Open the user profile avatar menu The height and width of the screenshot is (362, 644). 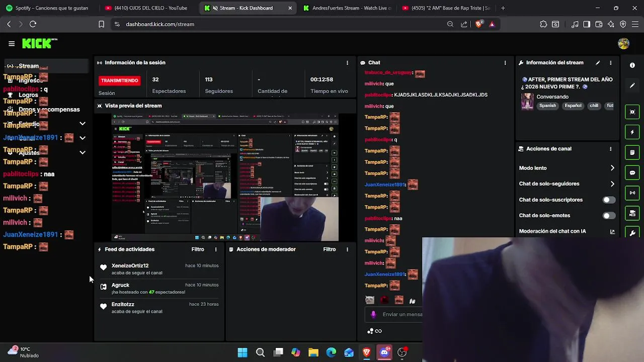click(x=623, y=44)
